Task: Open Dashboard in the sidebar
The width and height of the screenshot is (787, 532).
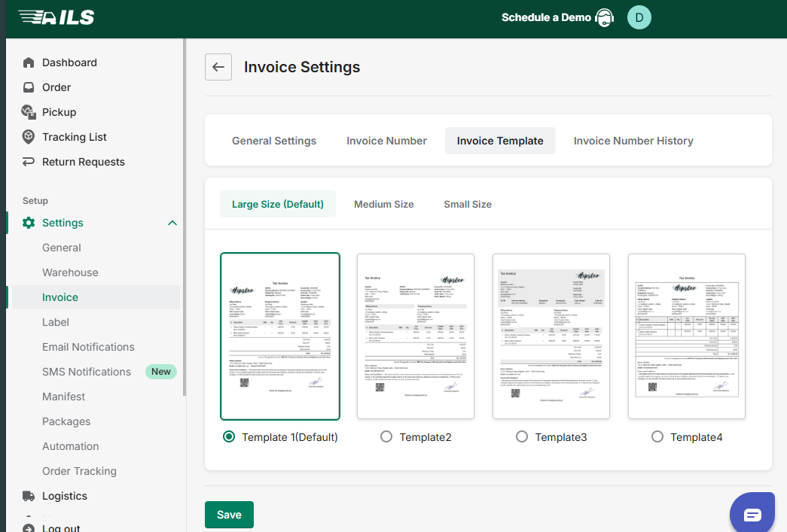Action: tap(69, 62)
